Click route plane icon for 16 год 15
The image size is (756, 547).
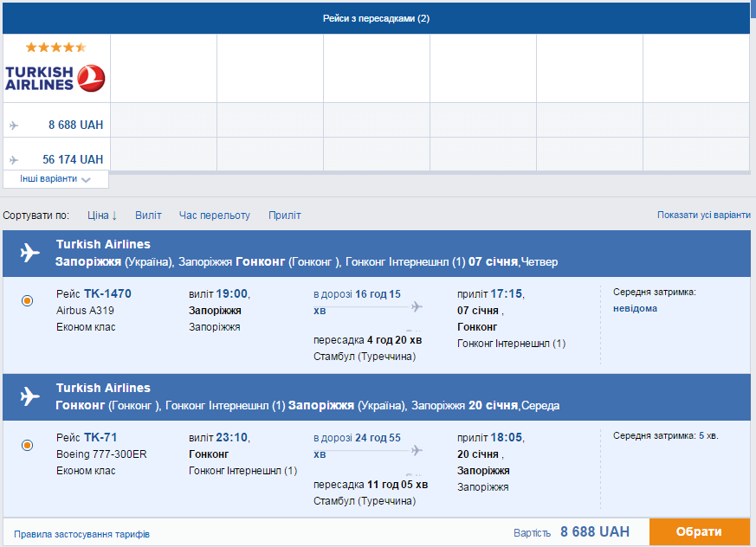(417, 306)
